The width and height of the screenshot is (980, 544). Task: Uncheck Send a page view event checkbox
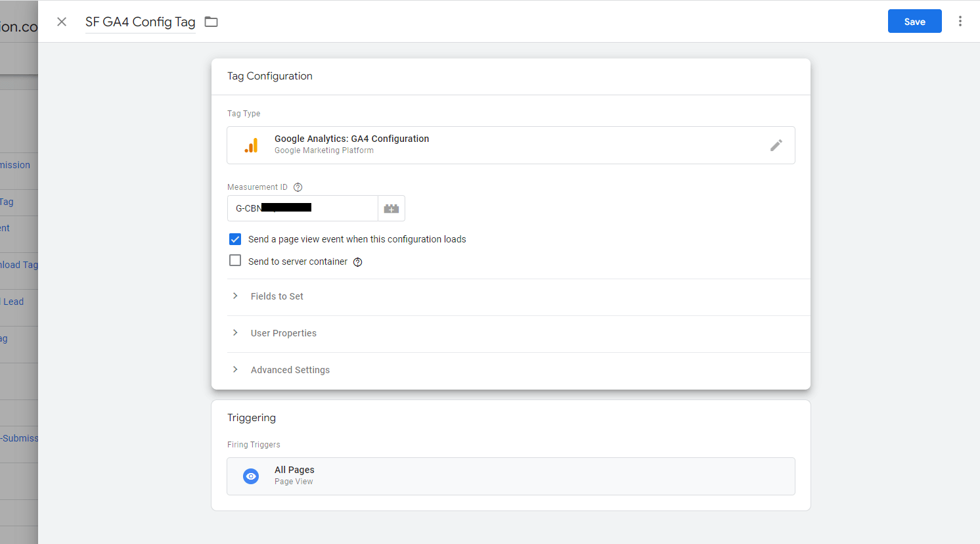click(x=235, y=239)
